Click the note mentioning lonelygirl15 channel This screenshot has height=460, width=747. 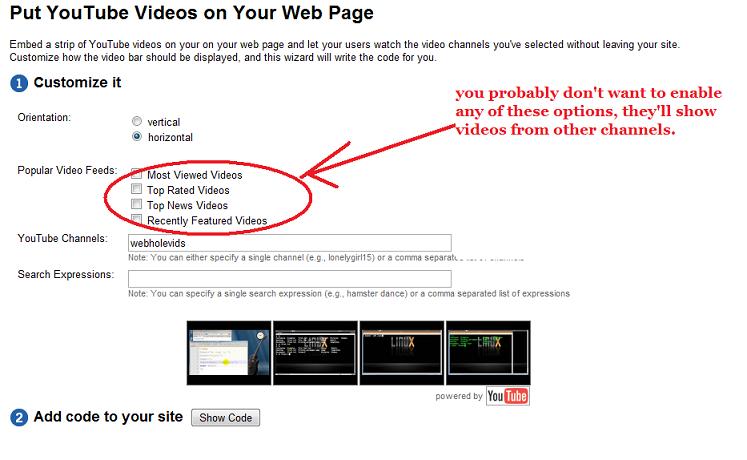pos(326,258)
